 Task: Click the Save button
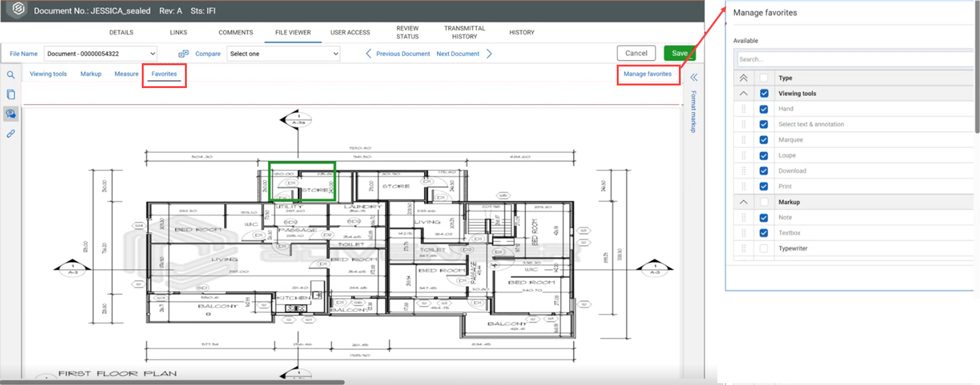(x=679, y=54)
